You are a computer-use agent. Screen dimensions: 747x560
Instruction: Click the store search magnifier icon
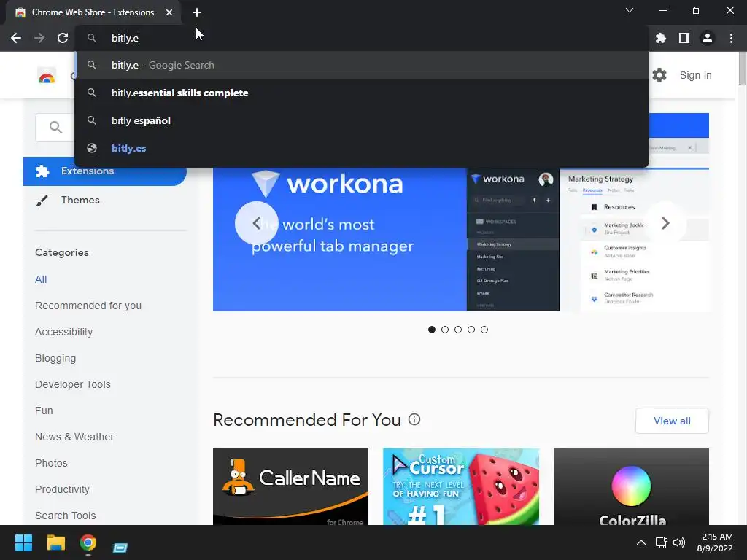pyautogui.click(x=55, y=127)
